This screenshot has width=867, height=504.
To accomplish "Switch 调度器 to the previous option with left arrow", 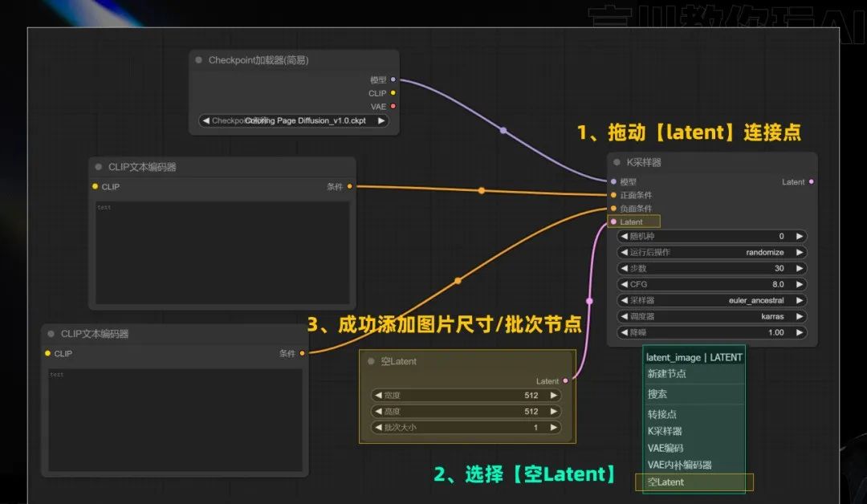I will (625, 316).
